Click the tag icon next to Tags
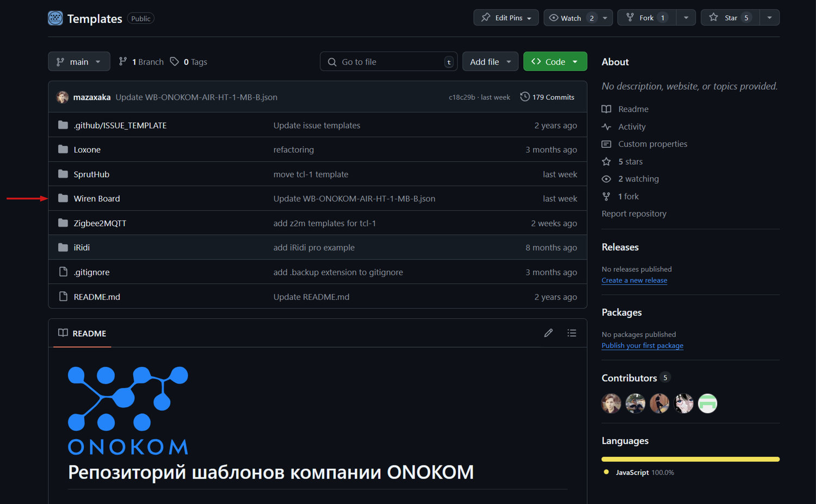 click(x=175, y=61)
